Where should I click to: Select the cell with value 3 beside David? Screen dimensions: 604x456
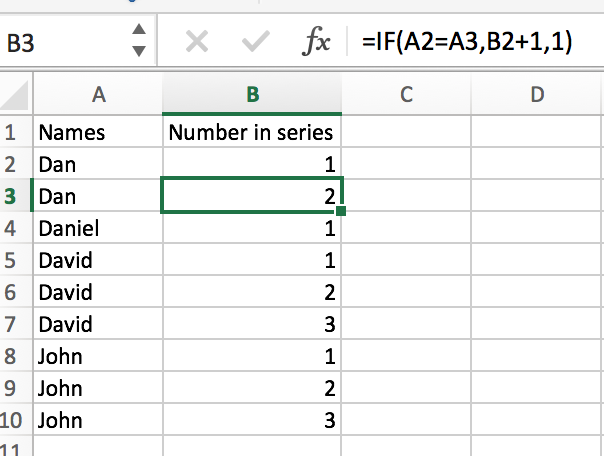point(252,324)
